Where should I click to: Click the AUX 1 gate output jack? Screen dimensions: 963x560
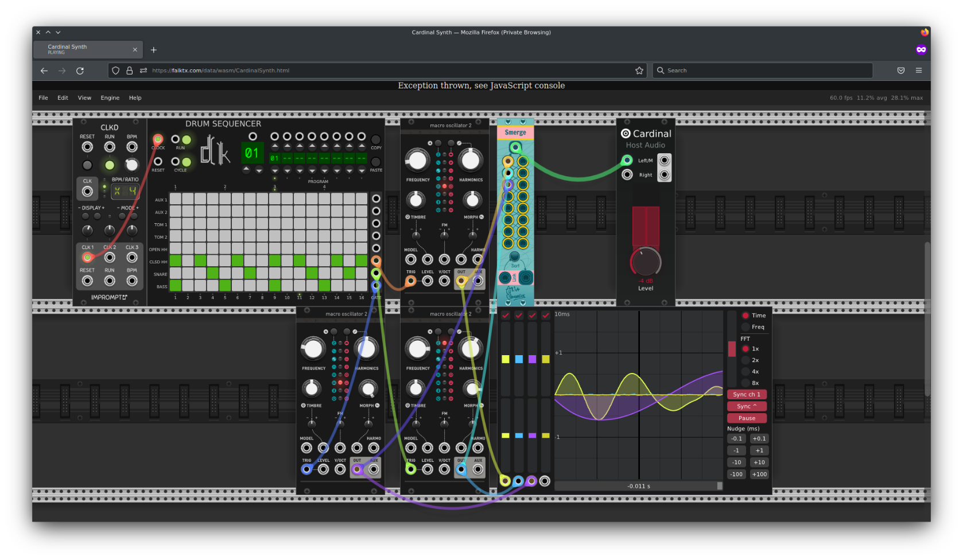[x=376, y=199]
